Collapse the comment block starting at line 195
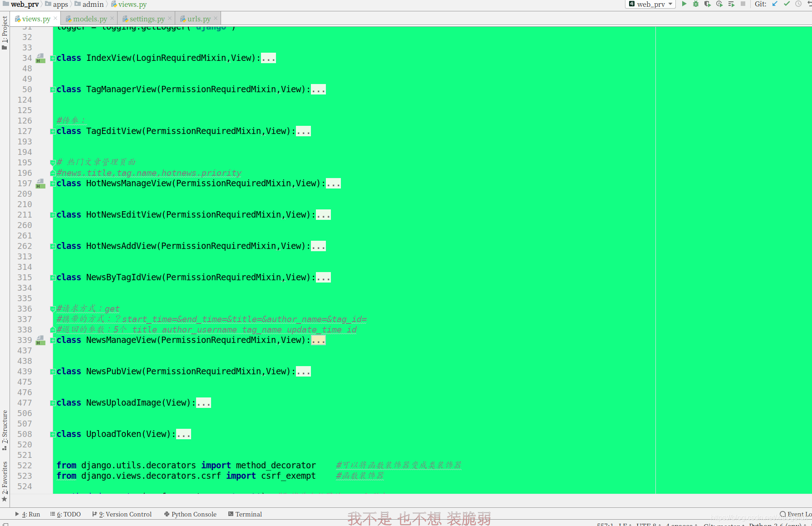The image size is (812, 526). pyautogui.click(x=53, y=163)
